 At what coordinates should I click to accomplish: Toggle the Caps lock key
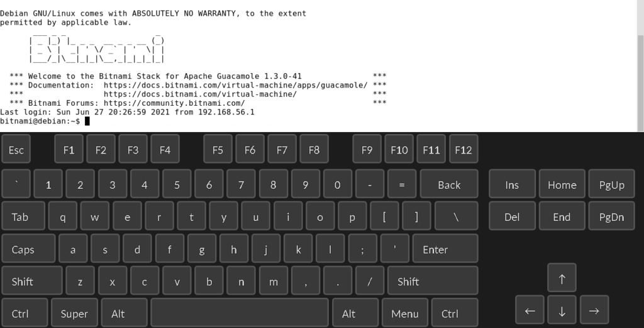[28, 248]
